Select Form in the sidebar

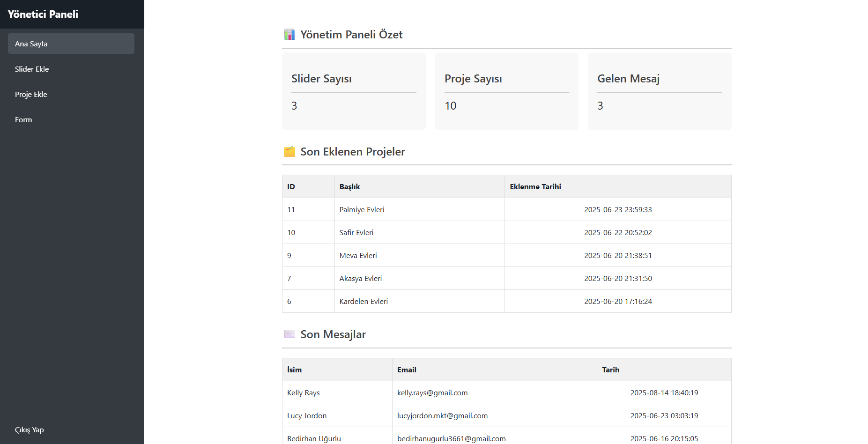point(23,119)
